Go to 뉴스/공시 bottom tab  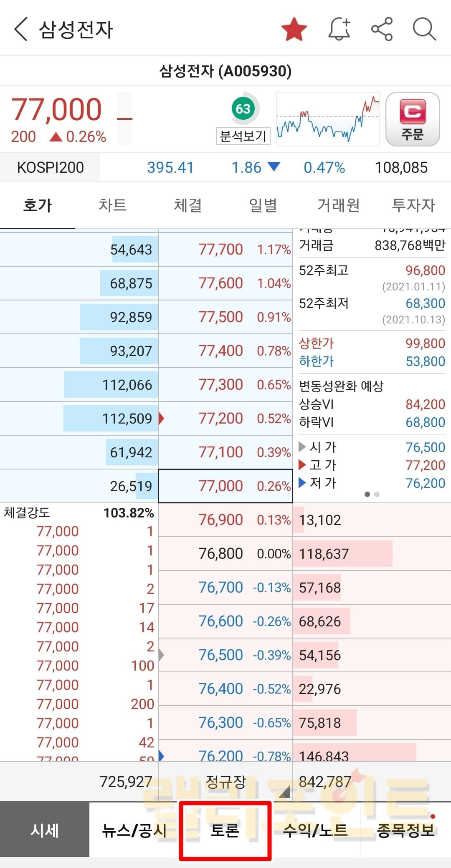(134, 830)
